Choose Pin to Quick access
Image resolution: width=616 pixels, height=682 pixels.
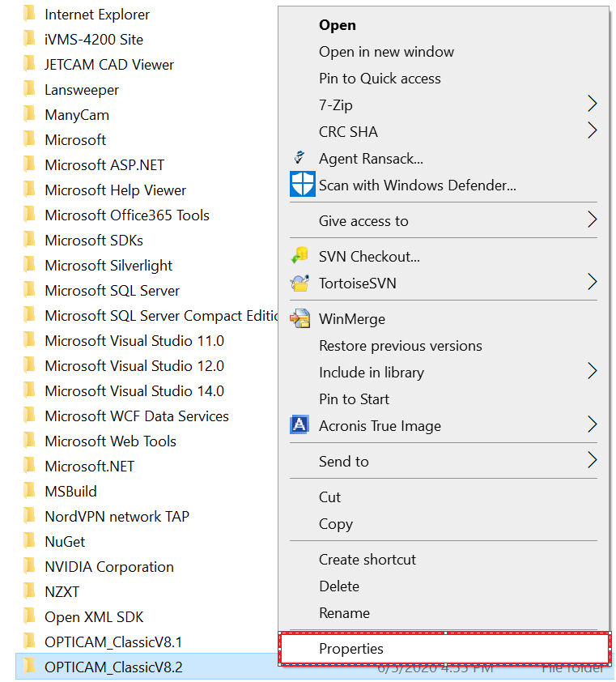coord(380,79)
